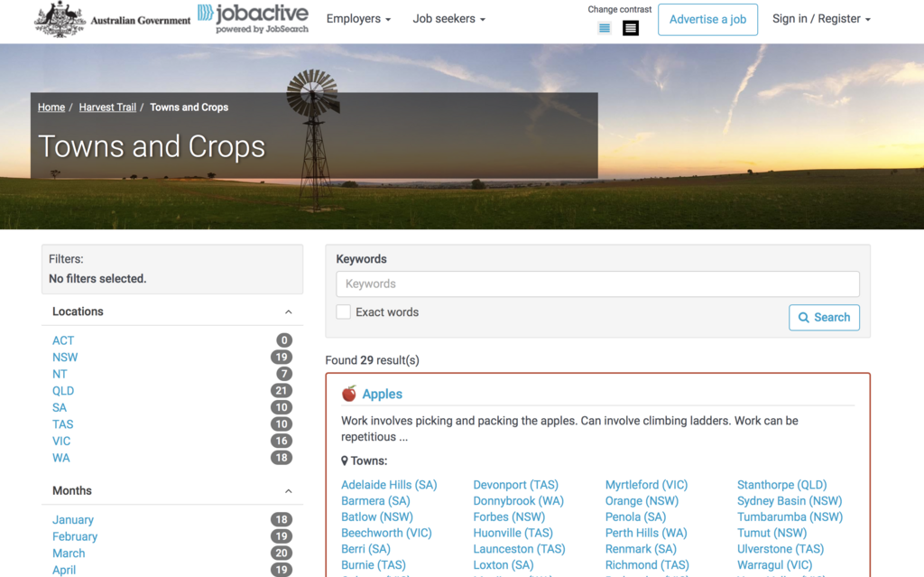Click the magnifier icon in Search button
This screenshot has width=924, height=577.
pyautogui.click(x=803, y=318)
